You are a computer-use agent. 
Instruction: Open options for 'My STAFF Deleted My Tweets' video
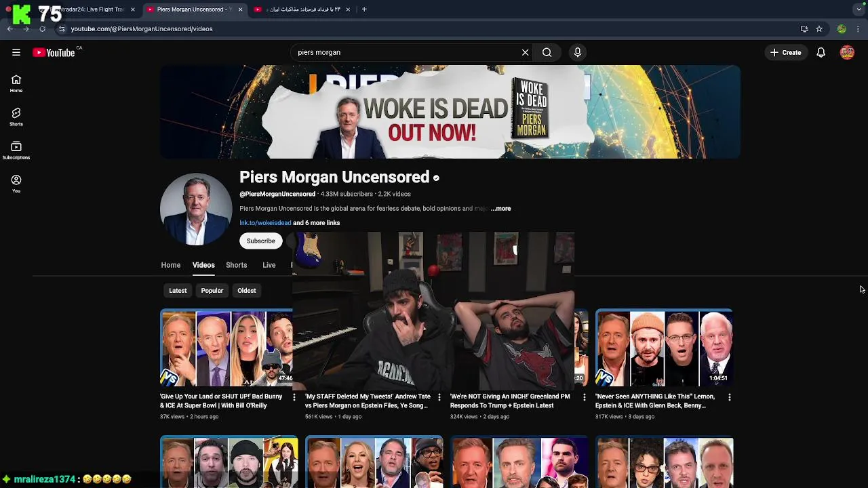tap(439, 397)
